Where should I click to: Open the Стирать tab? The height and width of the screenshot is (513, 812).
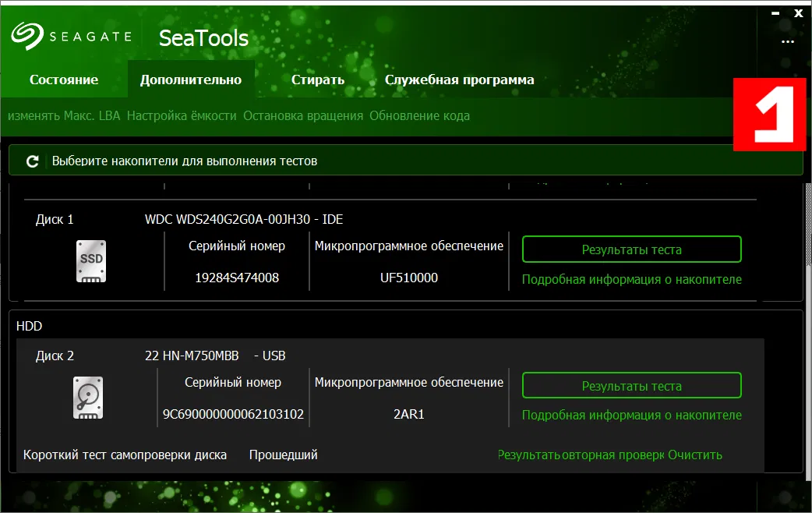[x=318, y=80]
